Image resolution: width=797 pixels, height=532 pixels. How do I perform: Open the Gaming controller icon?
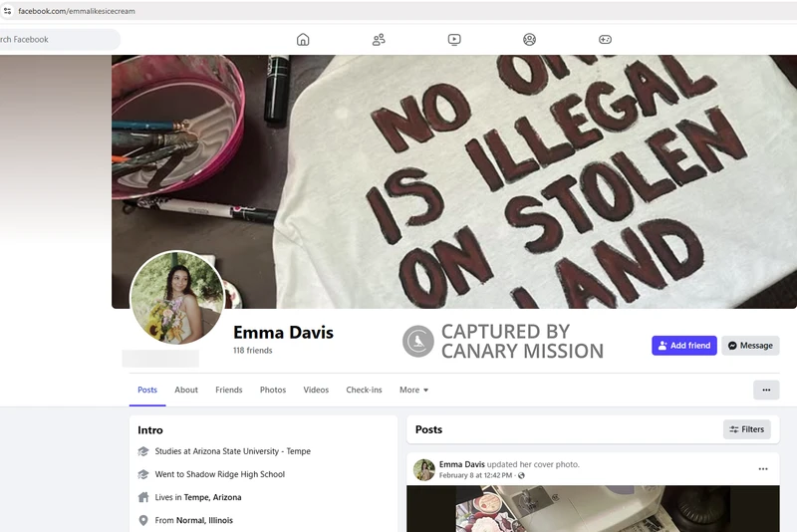click(x=605, y=40)
